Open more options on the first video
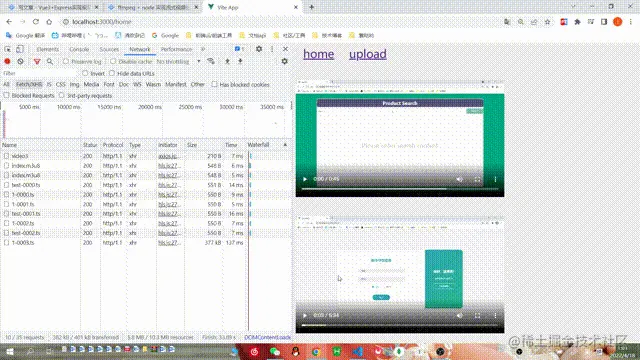Image resolution: width=640 pixels, height=360 pixels. tap(495, 179)
